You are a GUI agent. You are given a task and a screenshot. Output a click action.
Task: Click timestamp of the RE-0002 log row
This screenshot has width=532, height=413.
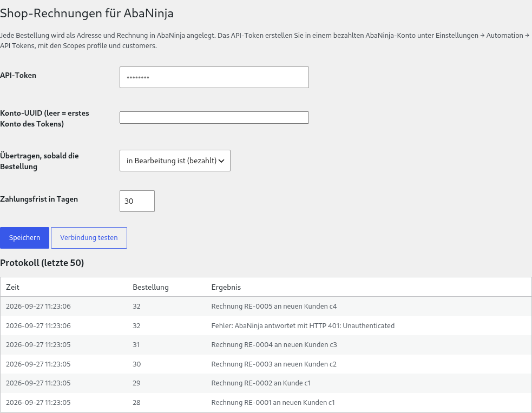[38, 383]
